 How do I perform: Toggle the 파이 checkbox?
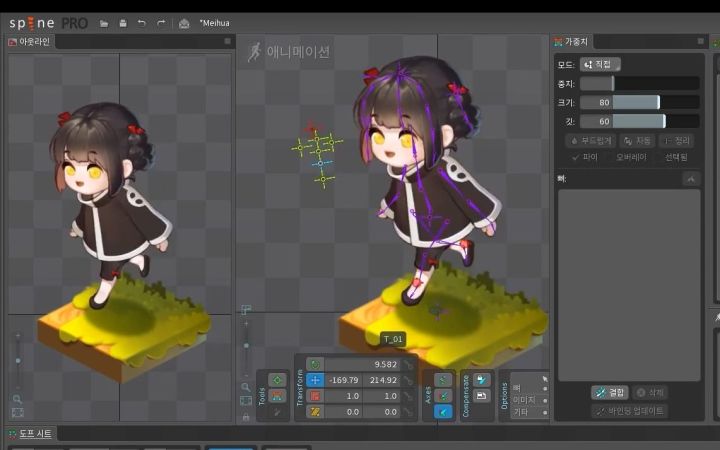pos(585,157)
